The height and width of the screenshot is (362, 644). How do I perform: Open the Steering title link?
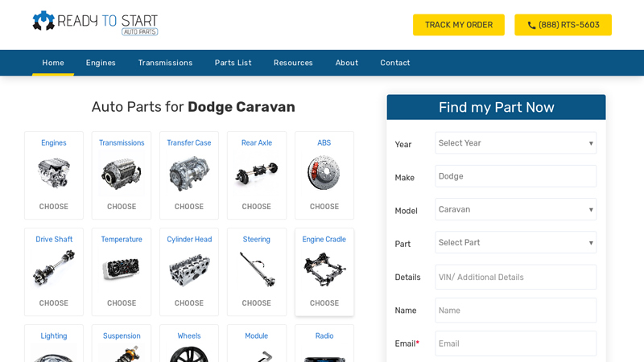point(256,239)
